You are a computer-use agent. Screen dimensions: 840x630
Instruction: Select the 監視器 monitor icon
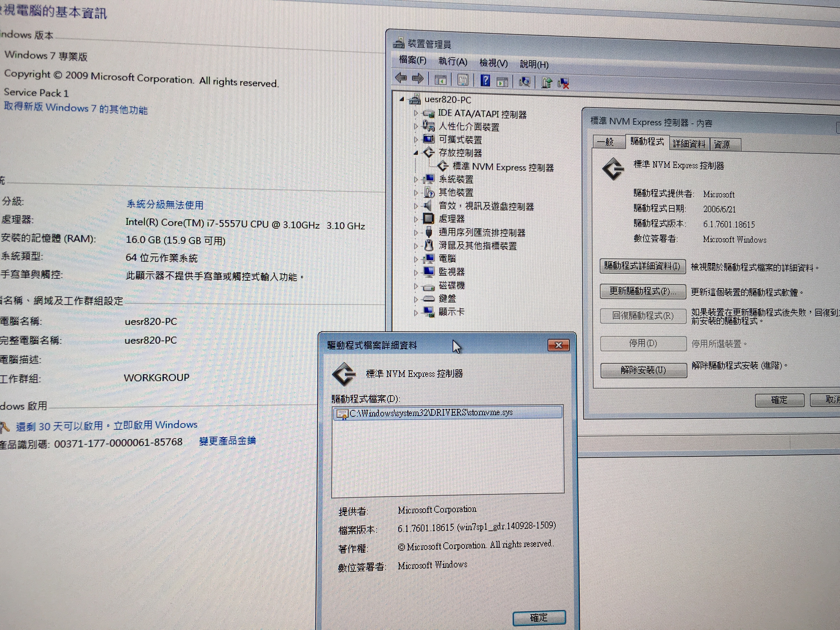(x=429, y=271)
